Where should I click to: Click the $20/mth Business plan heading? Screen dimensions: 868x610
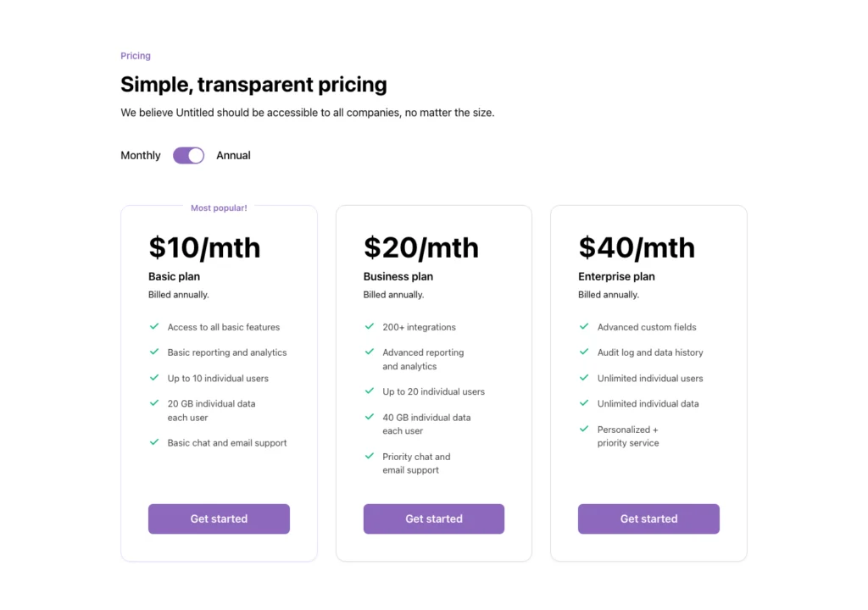[421, 247]
